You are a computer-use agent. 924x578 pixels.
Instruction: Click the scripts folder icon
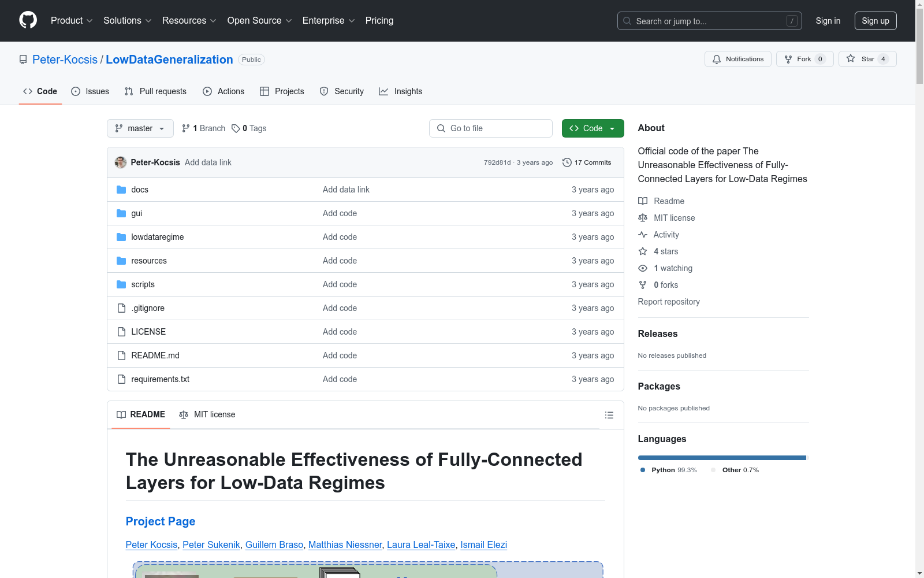pyautogui.click(x=121, y=284)
